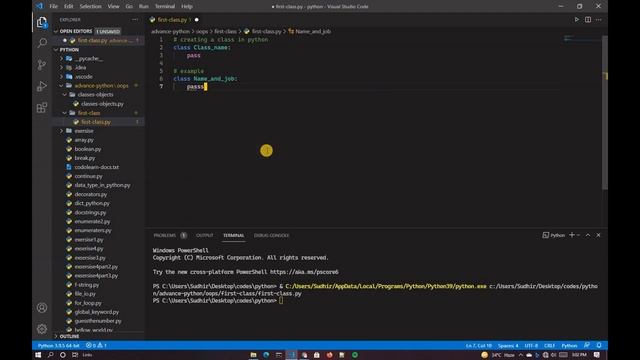Open the VS Code logo menu icon

(x=39, y=6)
